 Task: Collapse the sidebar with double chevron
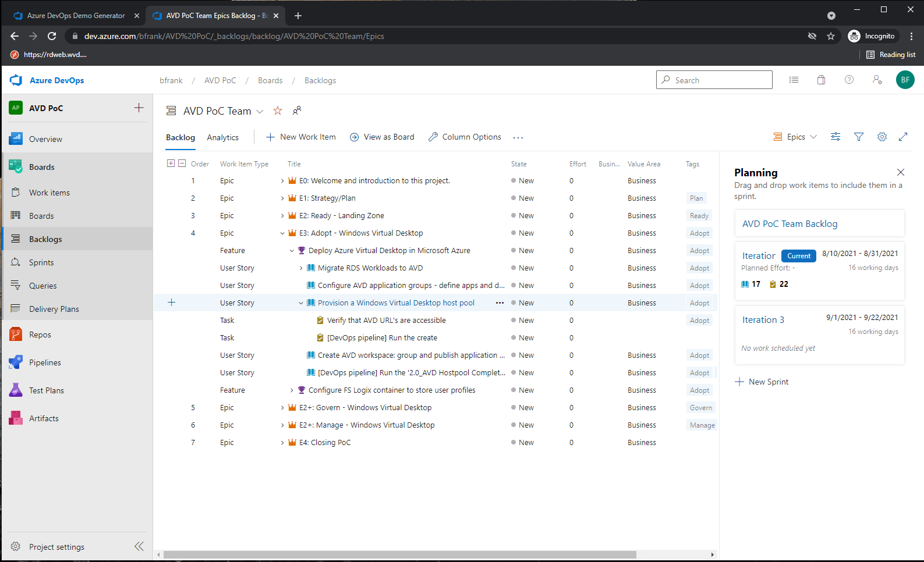(x=139, y=546)
